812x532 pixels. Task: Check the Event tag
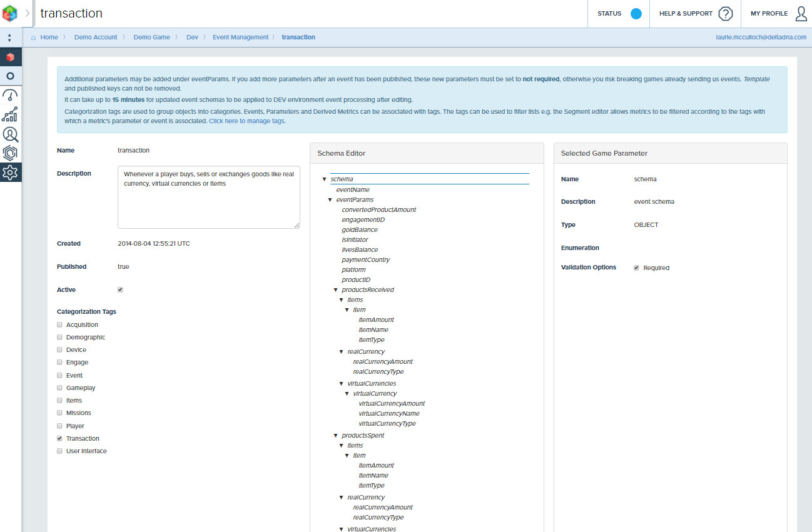59,376
